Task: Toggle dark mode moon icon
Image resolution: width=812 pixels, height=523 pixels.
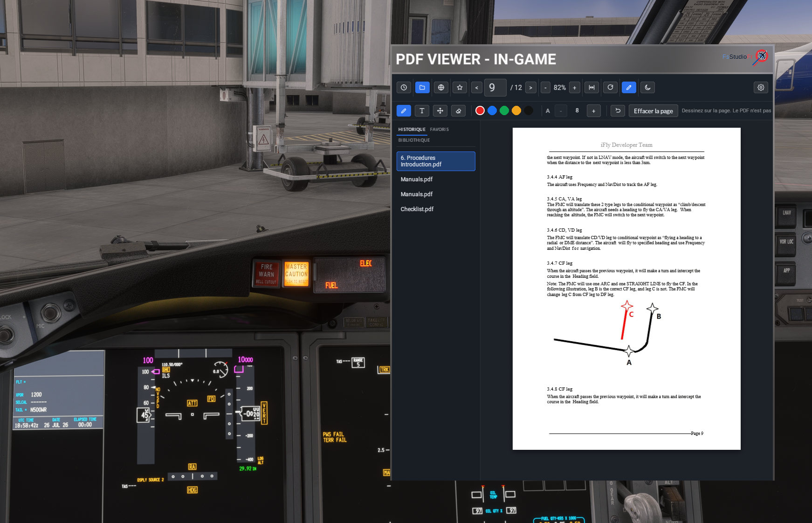Action: click(647, 88)
